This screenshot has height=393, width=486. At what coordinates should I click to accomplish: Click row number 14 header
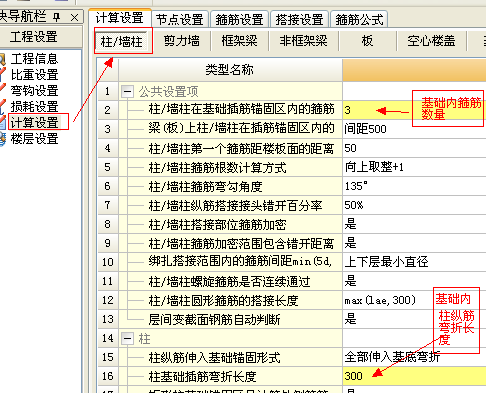pyautogui.click(x=108, y=338)
